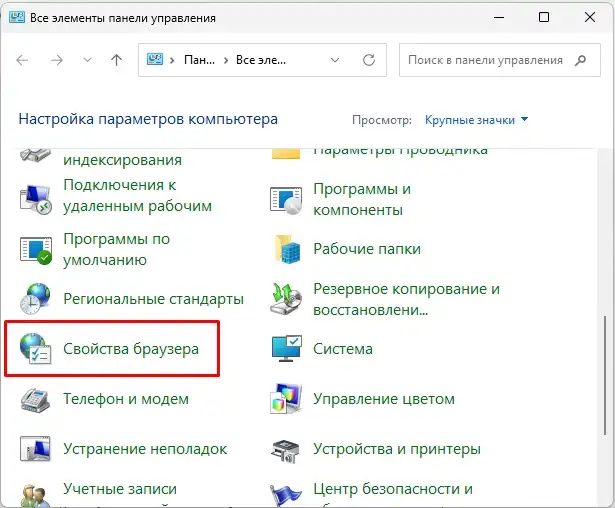
Task: Open the Учетные записи users icon
Action: pos(35,496)
